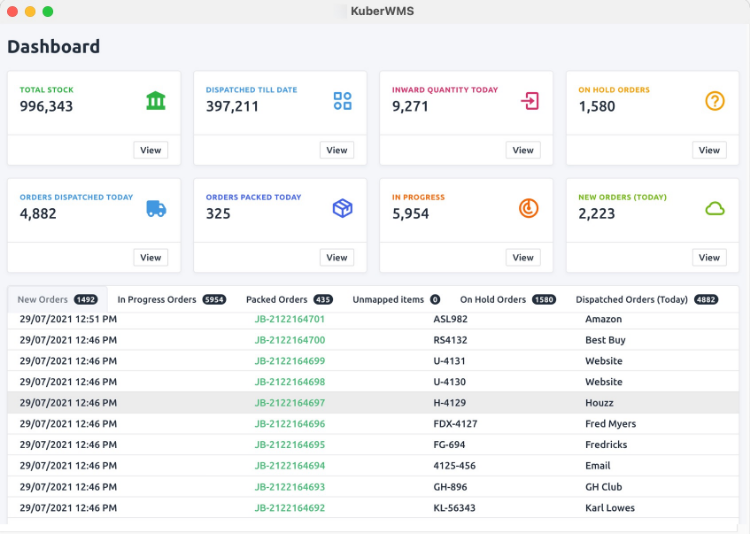The image size is (750, 534).
Task: Click the In Progress circular timer icon
Action: pos(529,208)
